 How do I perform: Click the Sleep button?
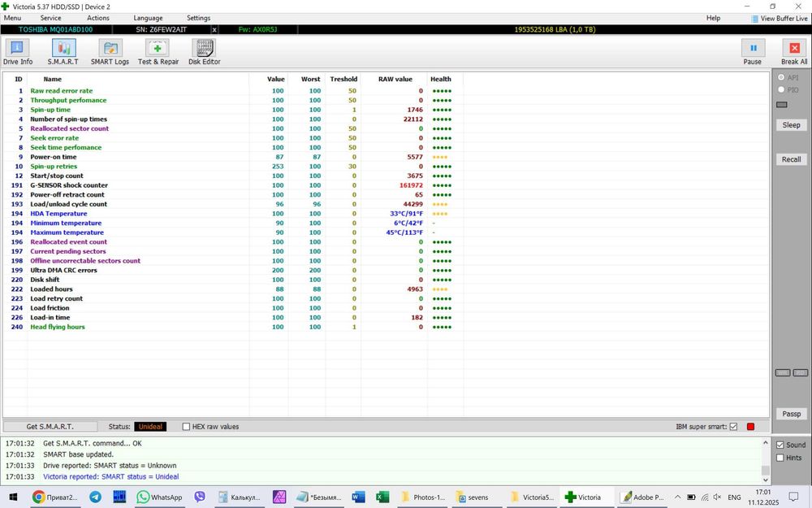(791, 125)
